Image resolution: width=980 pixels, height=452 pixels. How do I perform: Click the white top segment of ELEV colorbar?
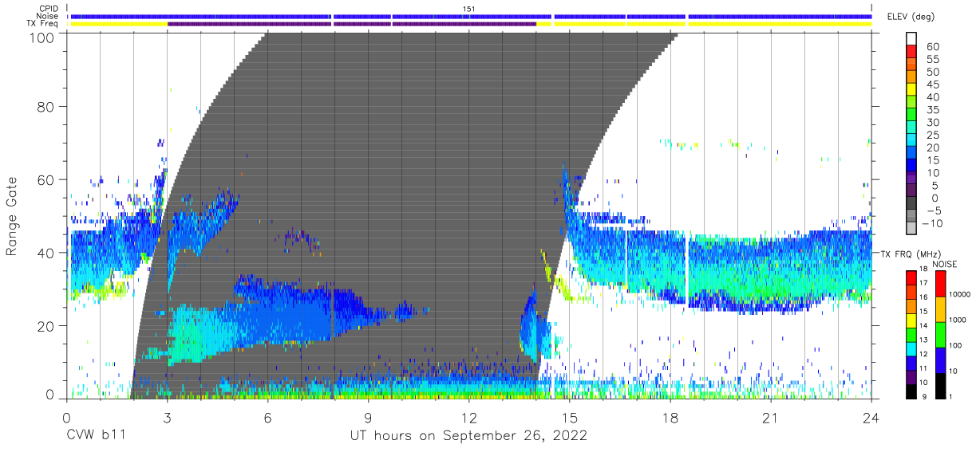click(x=911, y=39)
